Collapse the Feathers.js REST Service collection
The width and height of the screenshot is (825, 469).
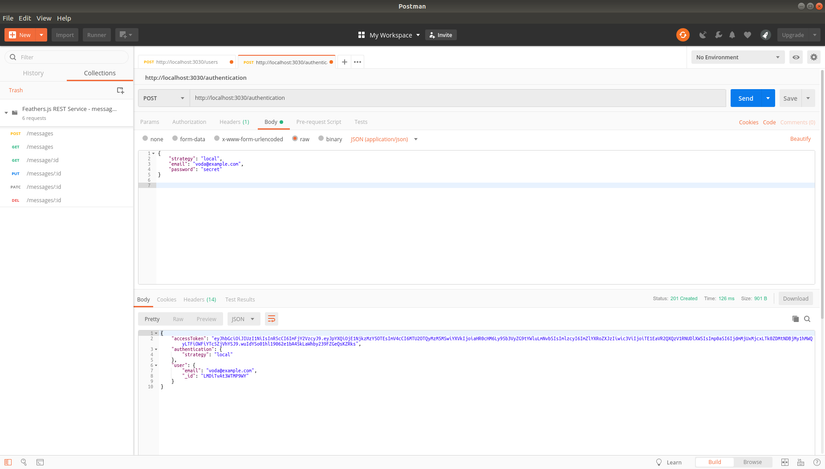6,112
